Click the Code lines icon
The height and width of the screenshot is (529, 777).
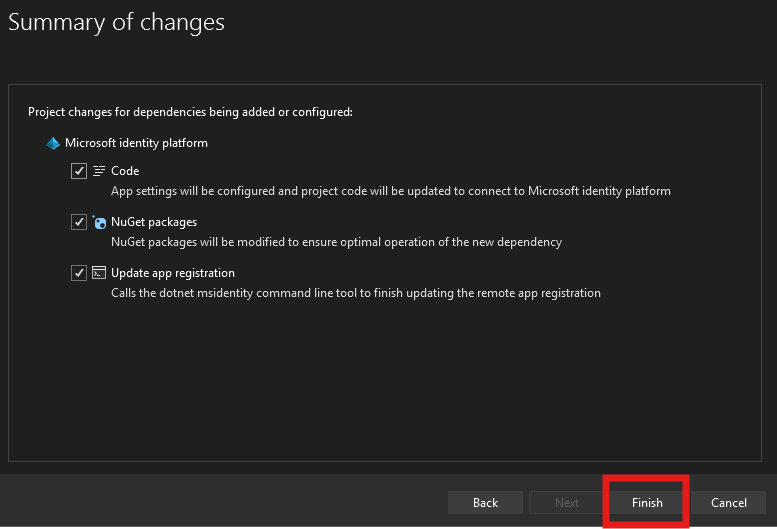[x=99, y=171]
